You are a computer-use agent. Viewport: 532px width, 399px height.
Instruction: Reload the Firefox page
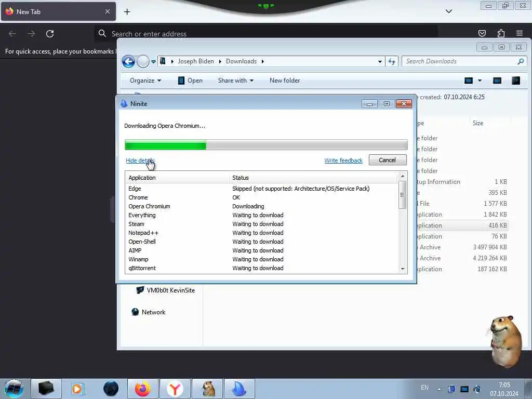click(50, 34)
